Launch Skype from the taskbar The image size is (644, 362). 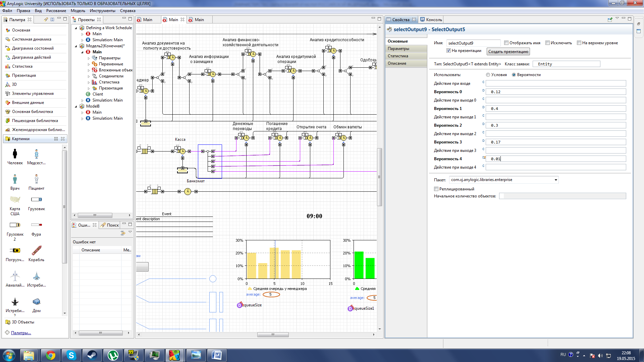click(71, 355)
